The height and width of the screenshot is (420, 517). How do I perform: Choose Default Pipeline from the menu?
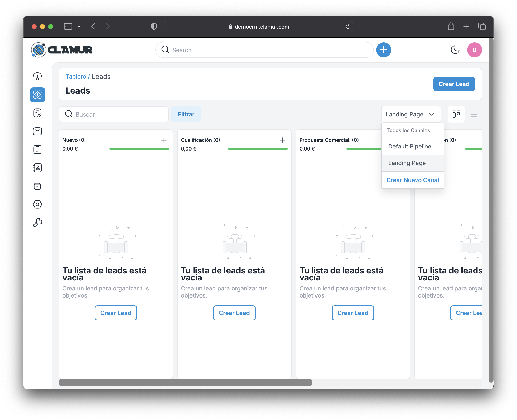(x=412, y=146)
